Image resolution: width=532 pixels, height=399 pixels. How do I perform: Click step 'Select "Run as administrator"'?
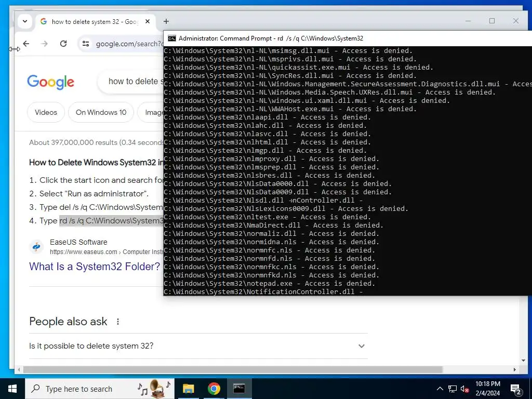tap(94, 194)
